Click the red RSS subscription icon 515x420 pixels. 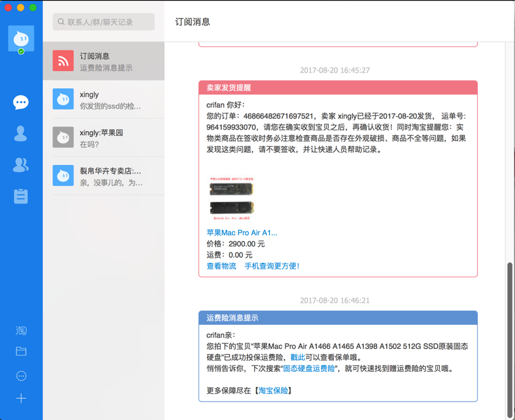tap(63, 61)
